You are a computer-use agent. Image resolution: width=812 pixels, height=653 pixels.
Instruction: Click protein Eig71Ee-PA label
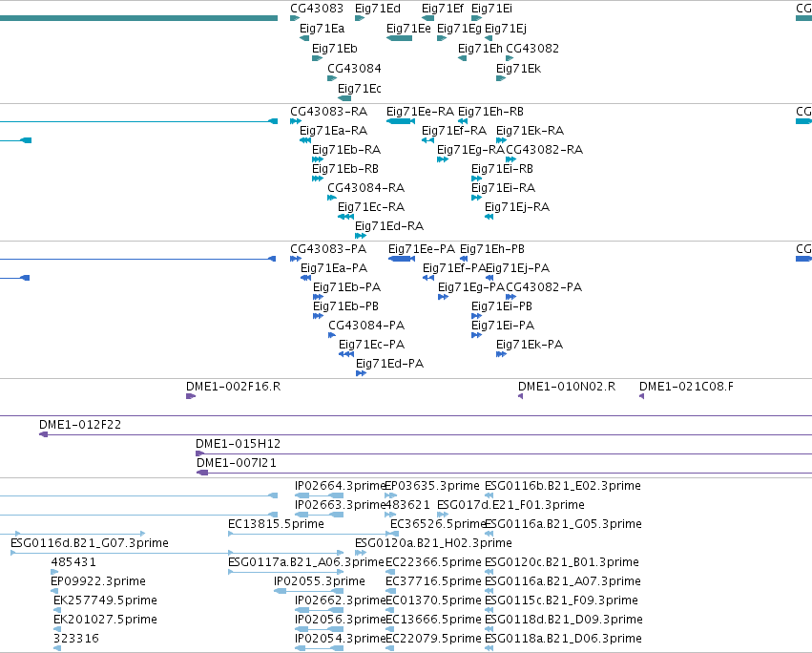click(422, 249)
